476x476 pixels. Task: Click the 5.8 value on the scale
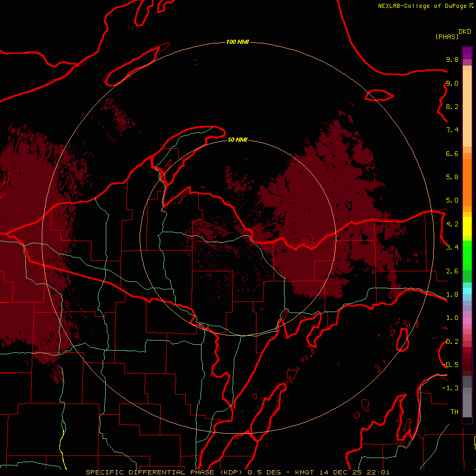(x=452, y=177)
